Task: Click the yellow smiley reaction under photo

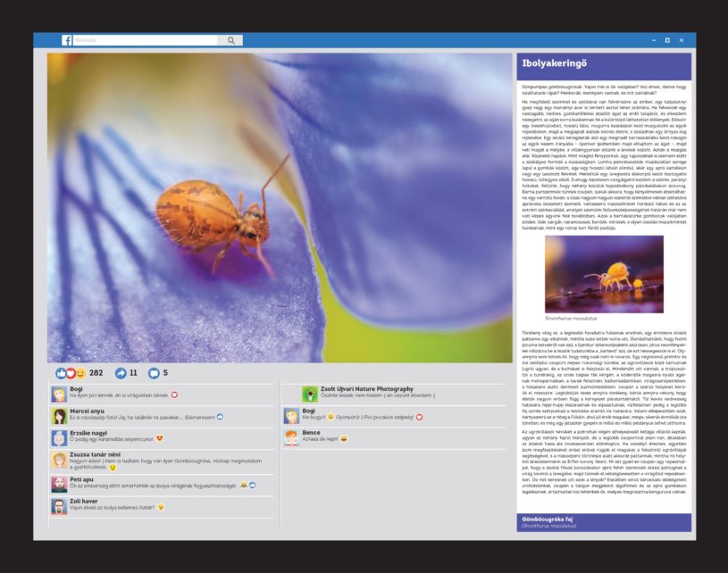Action: 79,373
